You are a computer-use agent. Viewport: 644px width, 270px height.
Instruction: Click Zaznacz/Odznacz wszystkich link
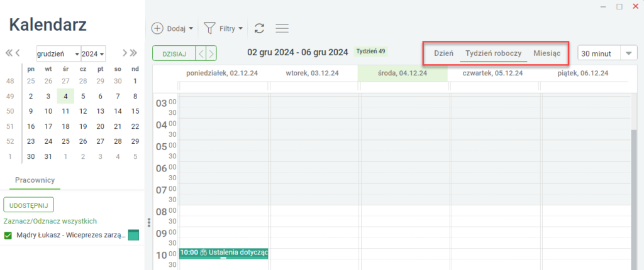click(x=50, y=221)
